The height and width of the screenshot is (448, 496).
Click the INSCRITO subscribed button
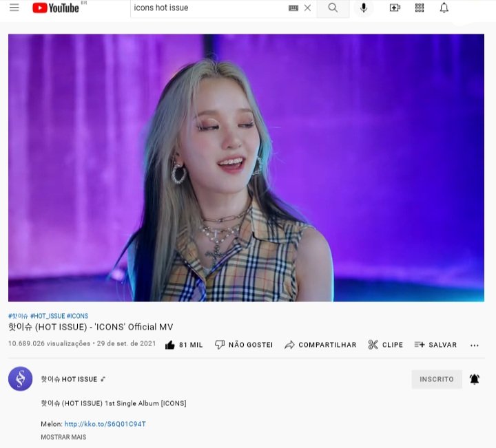437,379
